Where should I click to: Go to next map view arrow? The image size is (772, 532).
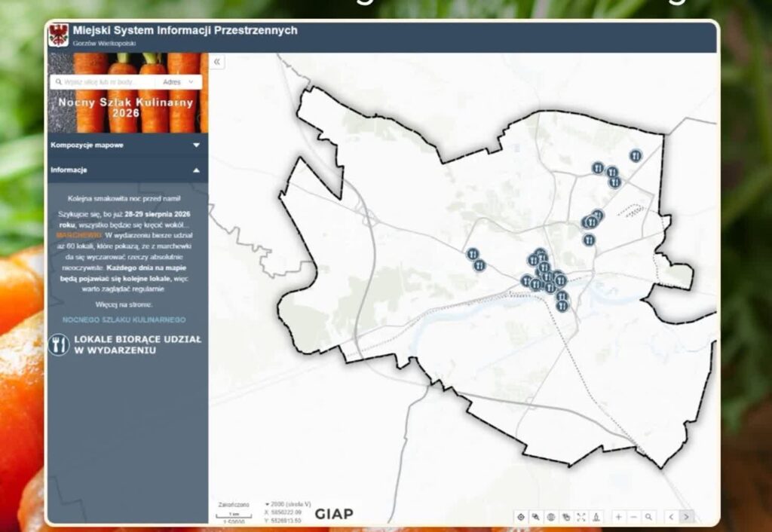pos(686,517)
